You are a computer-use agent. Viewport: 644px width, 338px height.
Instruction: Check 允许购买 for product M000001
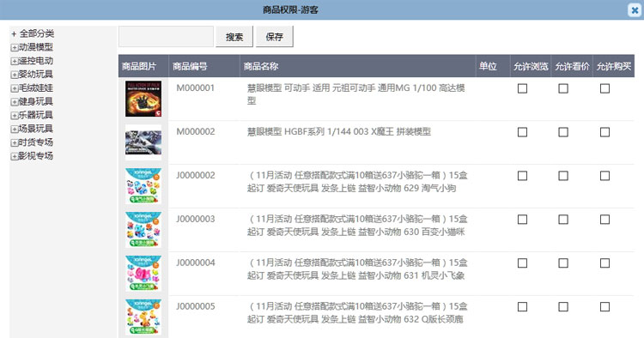pyautogui.click(x=605, y=88)
